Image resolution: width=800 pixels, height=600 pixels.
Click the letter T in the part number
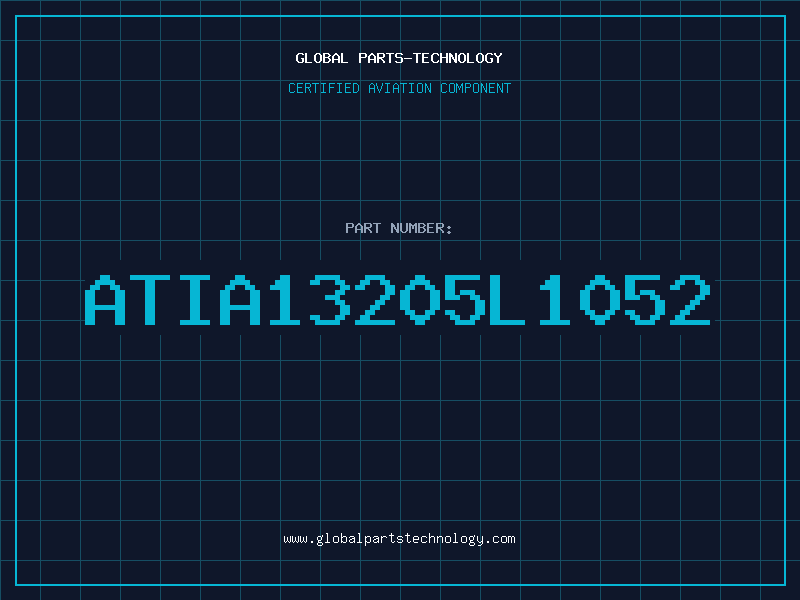pos(150,300)
